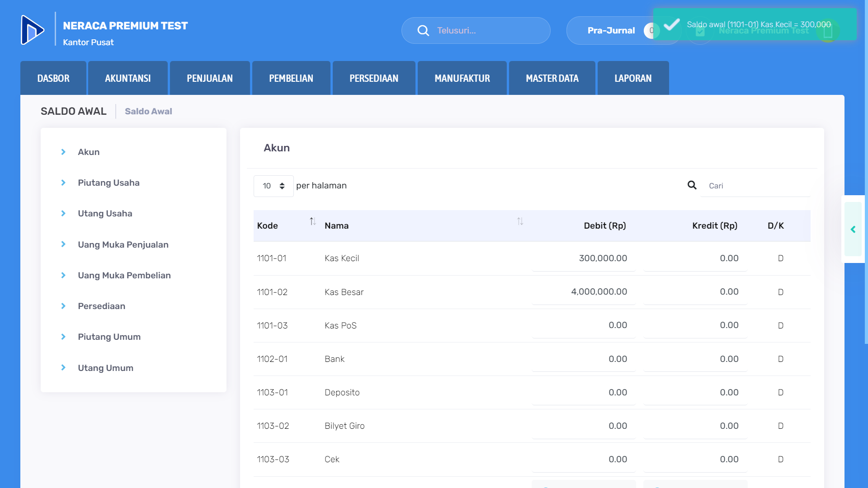Click NERACA PREMIUM TEST company title
The image size is (868, 488).
click(125, 26)
